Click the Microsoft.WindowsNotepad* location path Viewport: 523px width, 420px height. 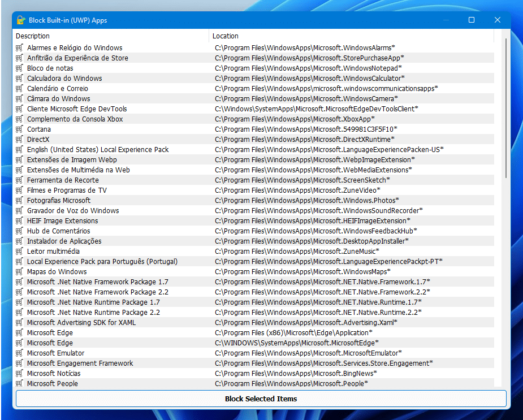click(x=308, y=68)
